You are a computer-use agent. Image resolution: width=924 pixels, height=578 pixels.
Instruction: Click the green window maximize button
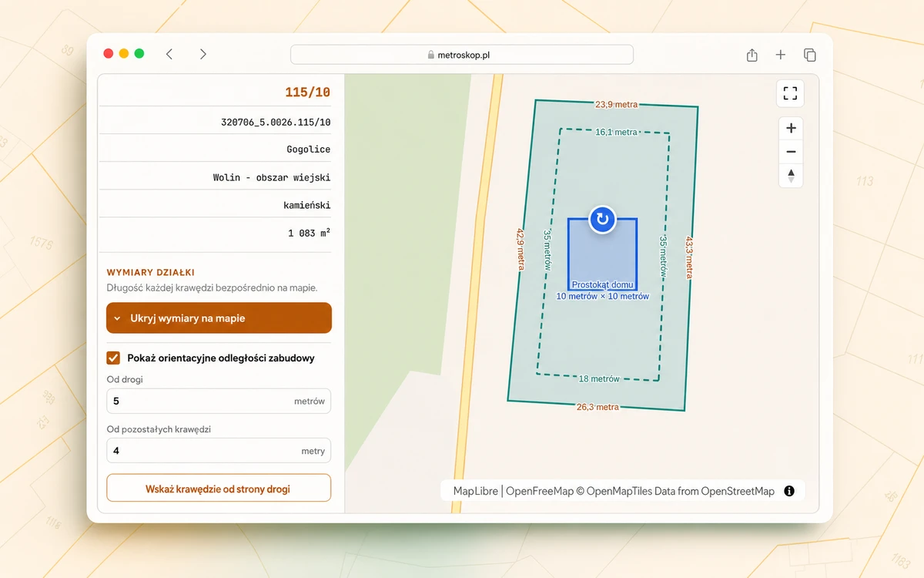pyautogui.click(x=139, y=54)
